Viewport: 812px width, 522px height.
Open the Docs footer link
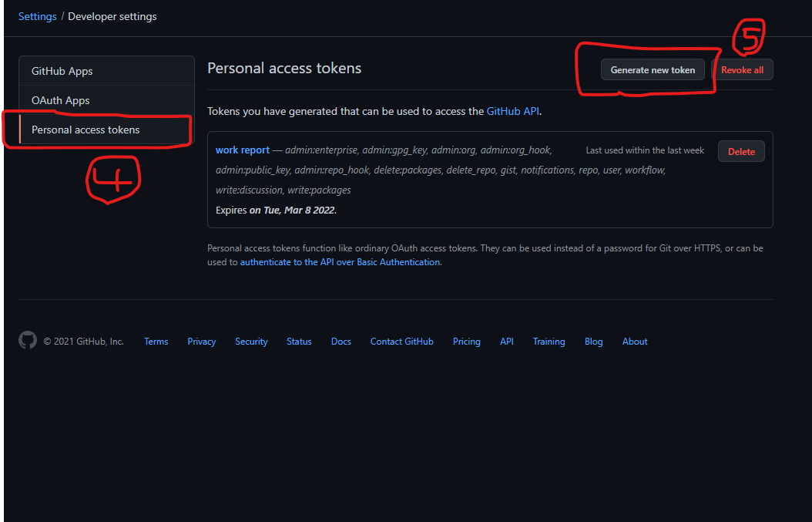coord(341,342)
